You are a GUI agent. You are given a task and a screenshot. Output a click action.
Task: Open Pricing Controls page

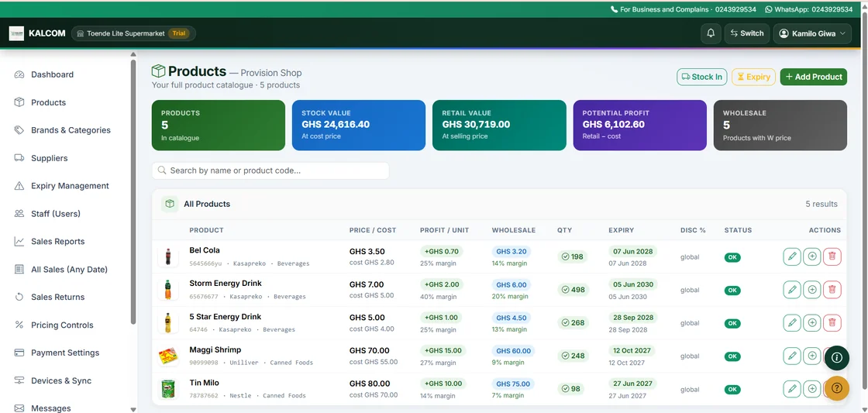pyautogui.click(x=62, y=325)
